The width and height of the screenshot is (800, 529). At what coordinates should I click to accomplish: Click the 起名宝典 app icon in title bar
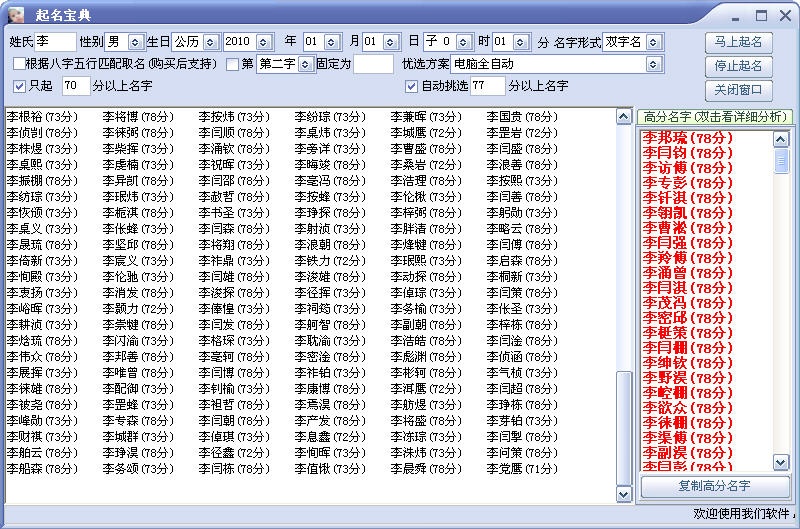point(16,15)
